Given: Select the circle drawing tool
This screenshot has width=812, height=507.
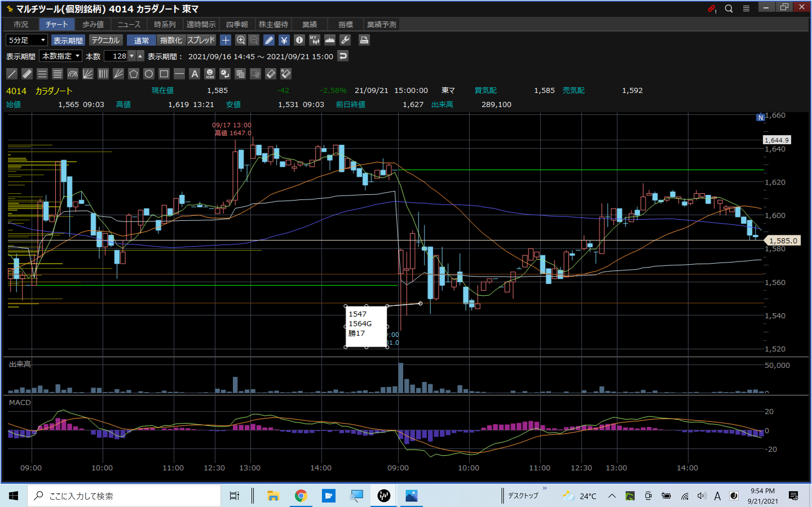Looking at the screenshot, I should [149, 74].
